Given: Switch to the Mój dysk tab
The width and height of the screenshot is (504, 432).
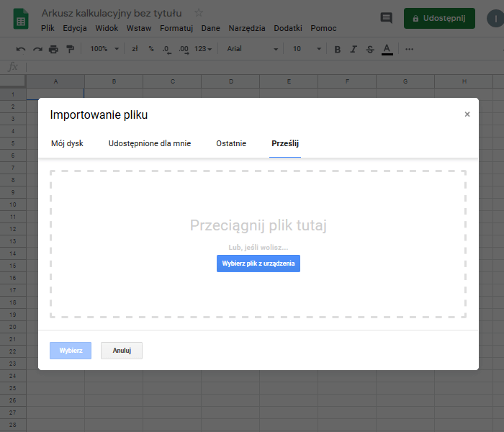Looking at the screenshot, I should [67, 143].
